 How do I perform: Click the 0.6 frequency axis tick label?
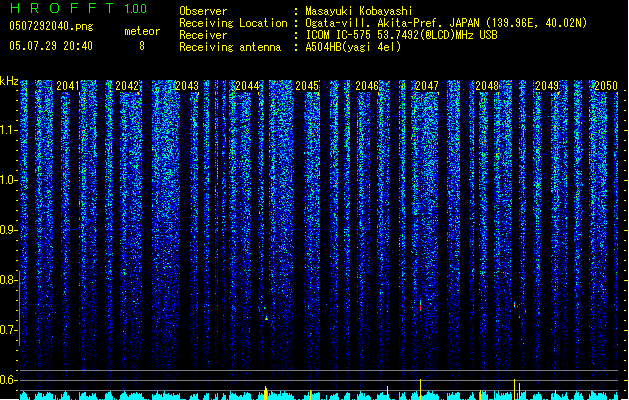pyautogui.click(x=8, y=380)
